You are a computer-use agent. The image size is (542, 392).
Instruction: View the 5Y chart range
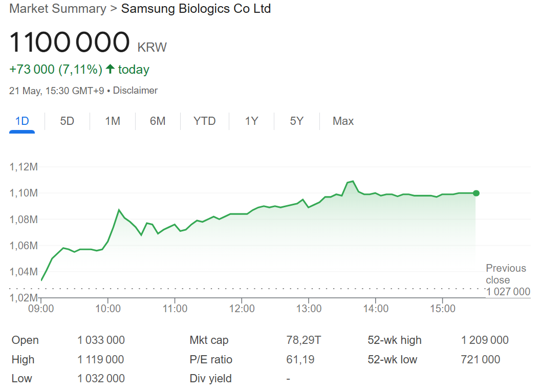[x=296, y=121]
